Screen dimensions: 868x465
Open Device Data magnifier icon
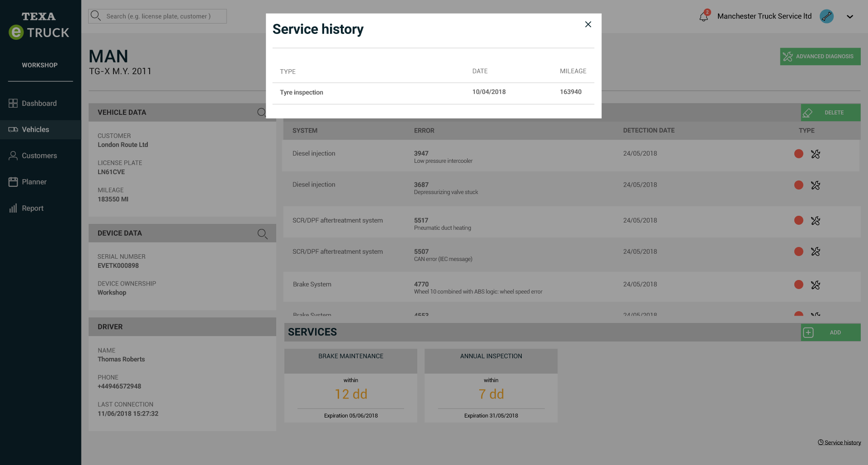(262, 233)
